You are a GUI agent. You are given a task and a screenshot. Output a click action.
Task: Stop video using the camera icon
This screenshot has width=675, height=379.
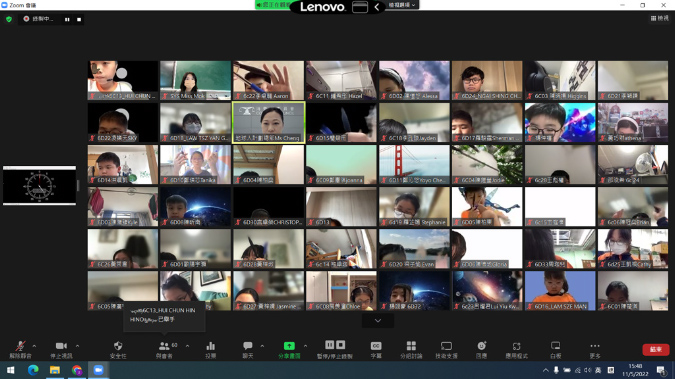point(61,346)
